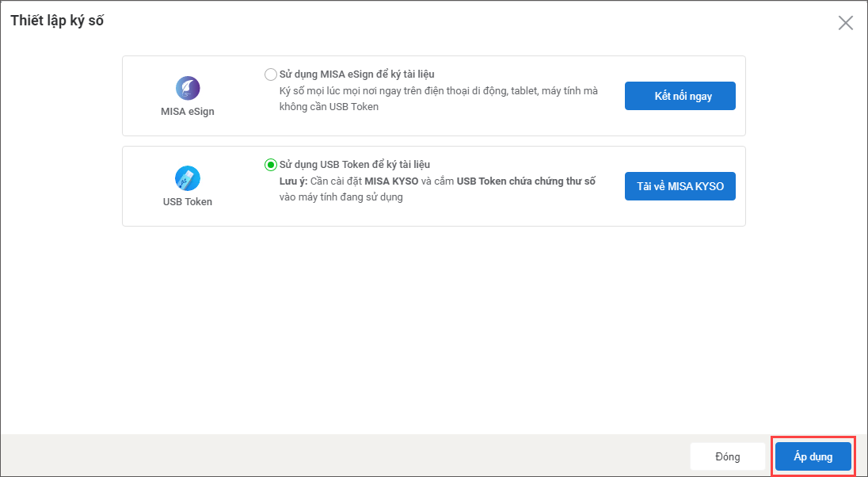Click the bold "MISA KYSO" text in the note

[391, 181]
